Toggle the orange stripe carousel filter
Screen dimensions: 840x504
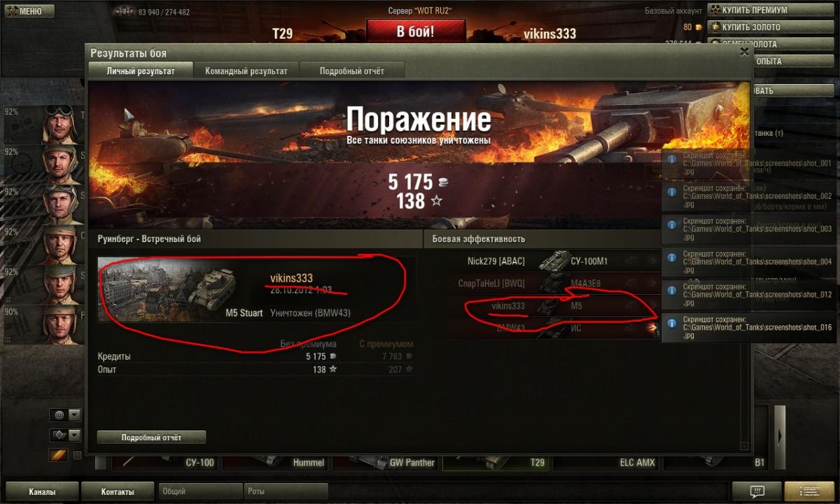coord(57,455)
